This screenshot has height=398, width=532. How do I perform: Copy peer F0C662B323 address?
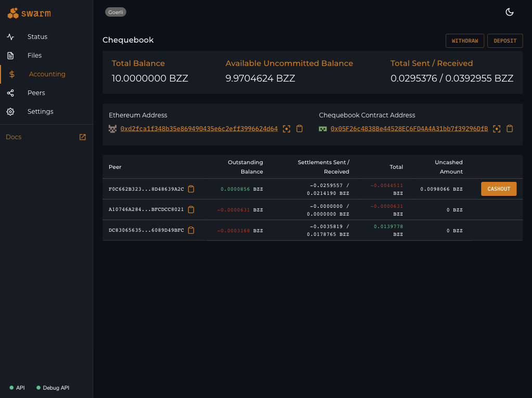click(191, 189)
